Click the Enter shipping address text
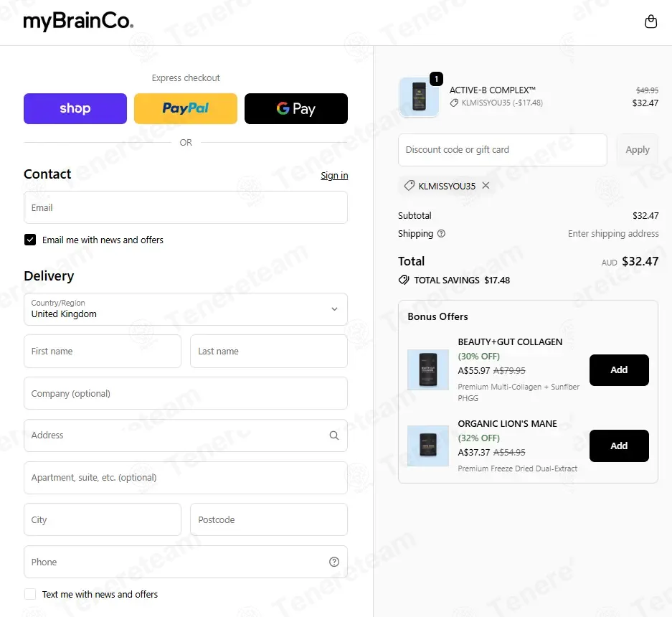672x617 pixels. pos(613,234)
